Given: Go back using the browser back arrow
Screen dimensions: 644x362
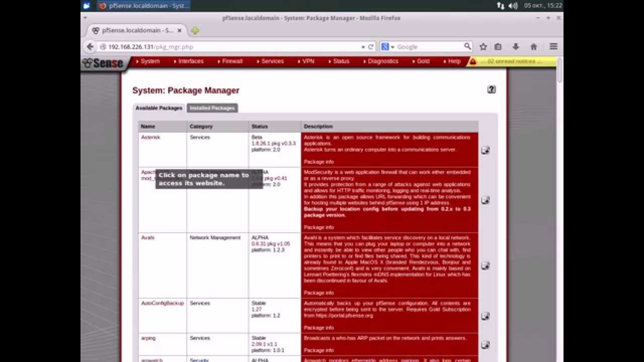Looking at the screenshot, I should [x=90, y=47].
